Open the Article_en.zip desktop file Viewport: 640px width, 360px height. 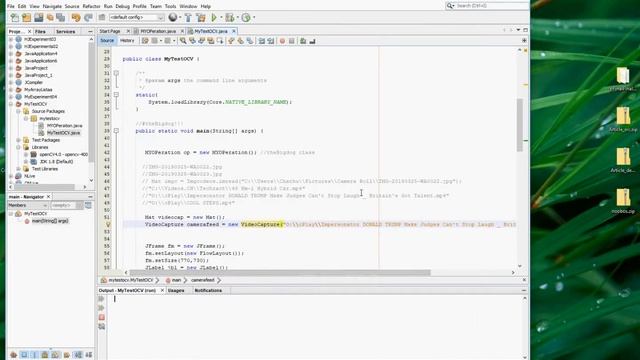[623, 119]
